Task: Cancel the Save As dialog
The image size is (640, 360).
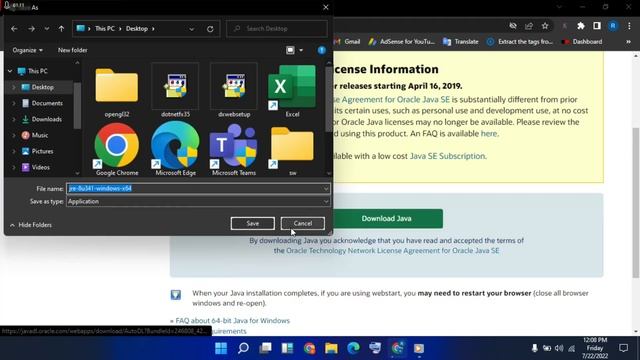Action: 303,223
